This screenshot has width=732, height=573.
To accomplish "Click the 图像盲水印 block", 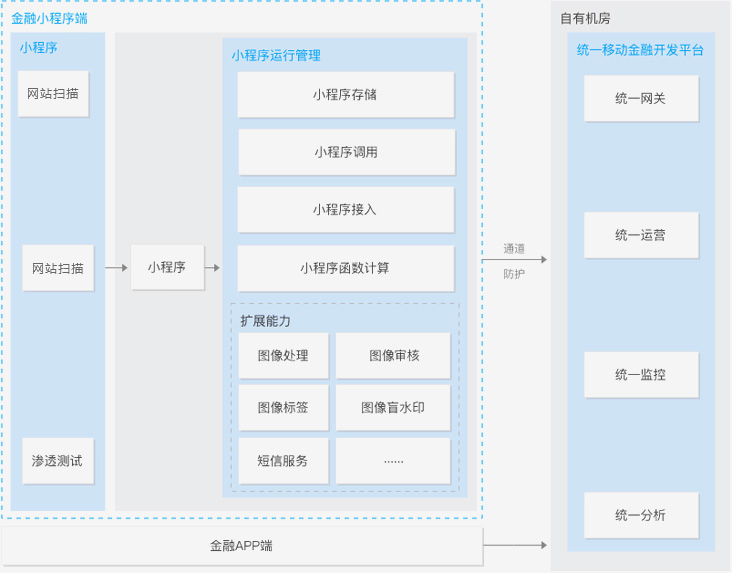I will pyautogui.click(x=393, y=408).
